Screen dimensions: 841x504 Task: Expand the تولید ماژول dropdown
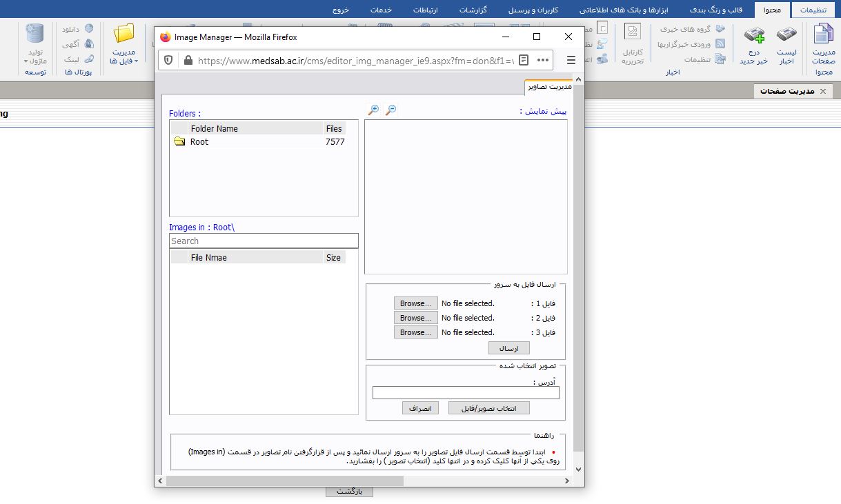34,46
